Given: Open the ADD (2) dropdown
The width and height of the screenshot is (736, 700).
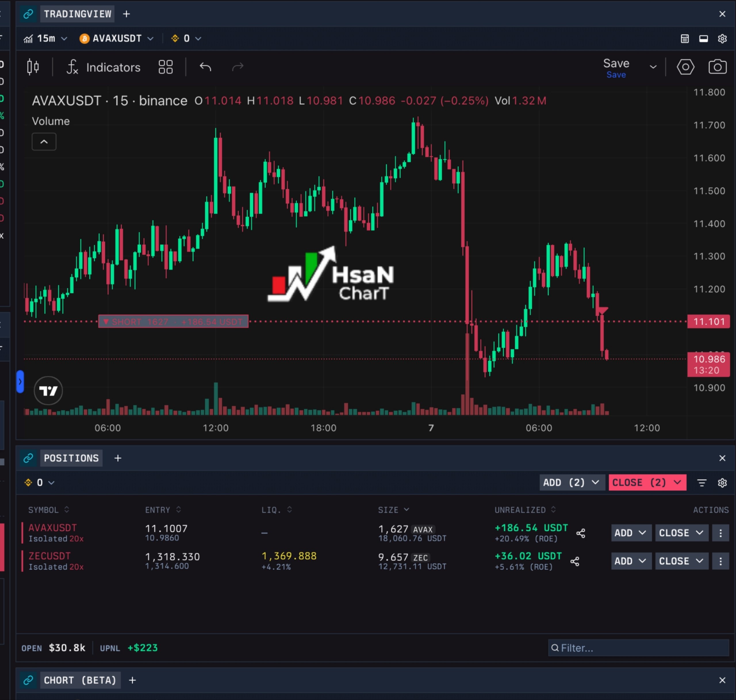Looking at the screenshot, I should click(x=572, y=483).
